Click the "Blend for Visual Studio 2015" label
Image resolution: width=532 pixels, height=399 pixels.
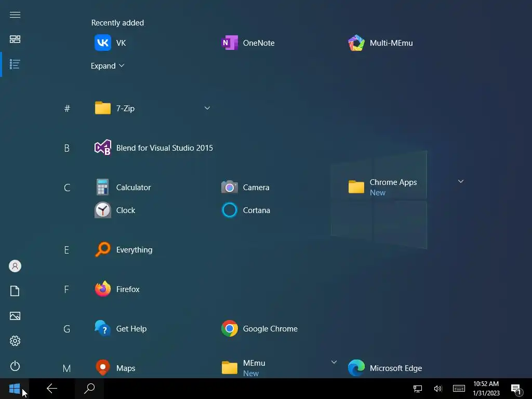[165, 148]
